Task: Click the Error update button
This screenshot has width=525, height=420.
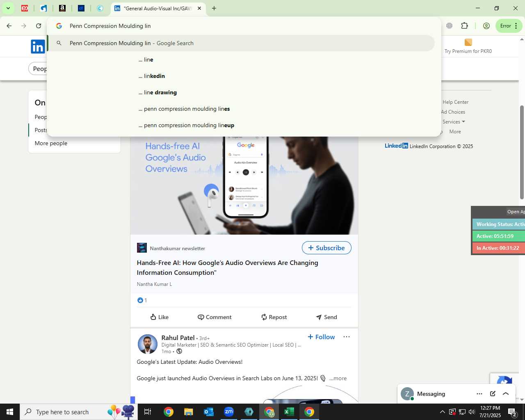Action: (x=509, y=26)
